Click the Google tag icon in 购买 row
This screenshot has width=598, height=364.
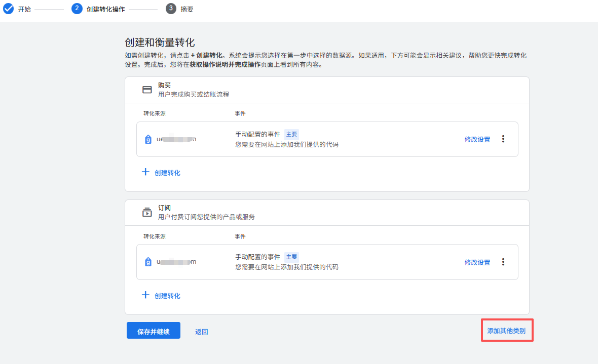tap(148, 139)
